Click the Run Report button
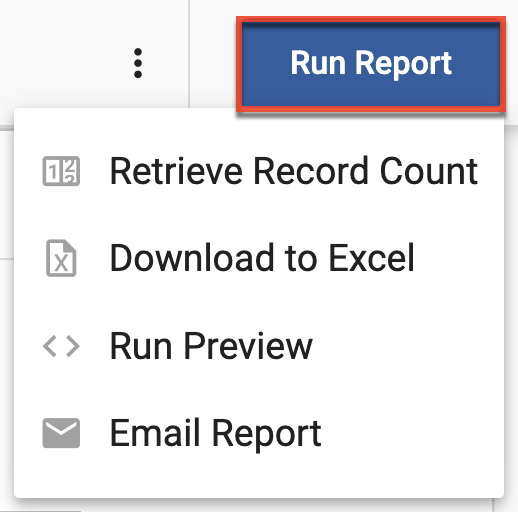The height and width of the screenshot is (512, 518). pyautogui.click(x=371, y=64)
